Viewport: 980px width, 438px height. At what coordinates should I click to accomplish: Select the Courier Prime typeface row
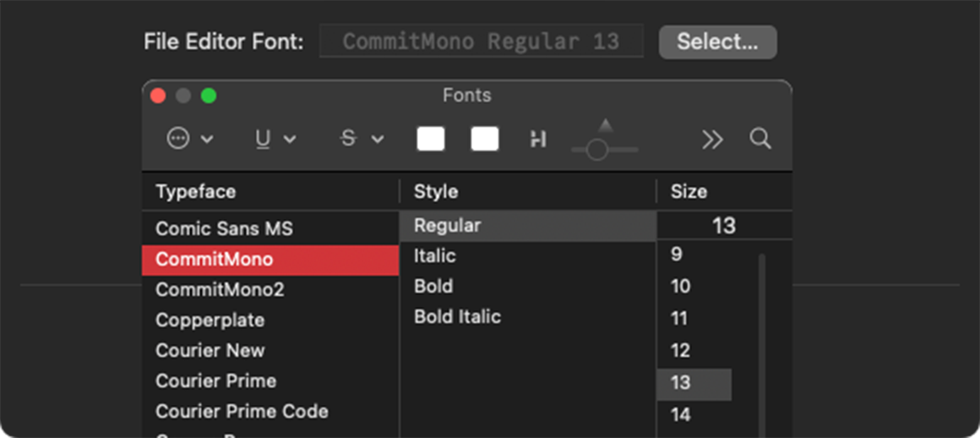(x=270, y=381)
